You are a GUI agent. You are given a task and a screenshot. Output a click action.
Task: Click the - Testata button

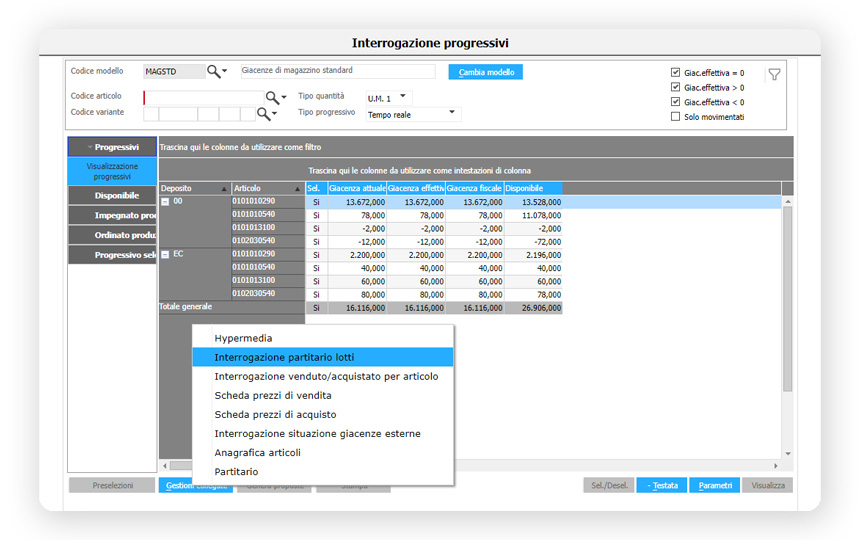click(662, 486)
